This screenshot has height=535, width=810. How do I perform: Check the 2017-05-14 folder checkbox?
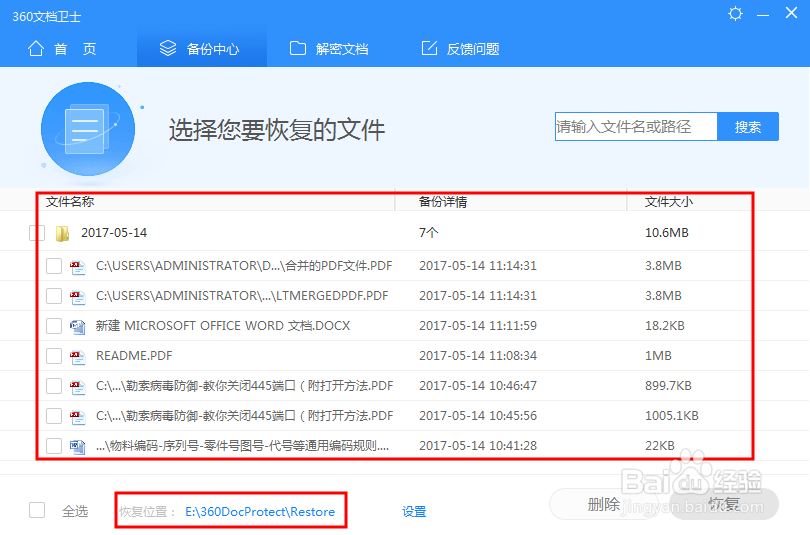pos(37,233)
